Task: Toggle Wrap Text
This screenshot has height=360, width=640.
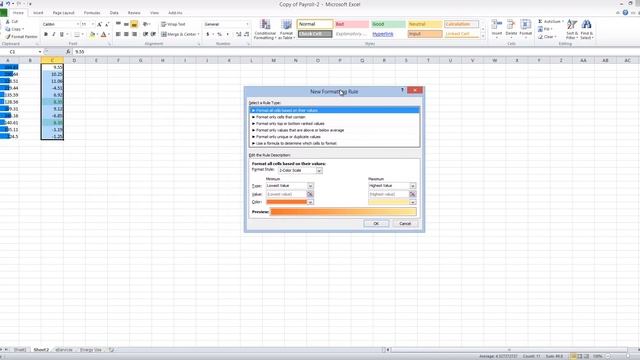Action: 173,24
